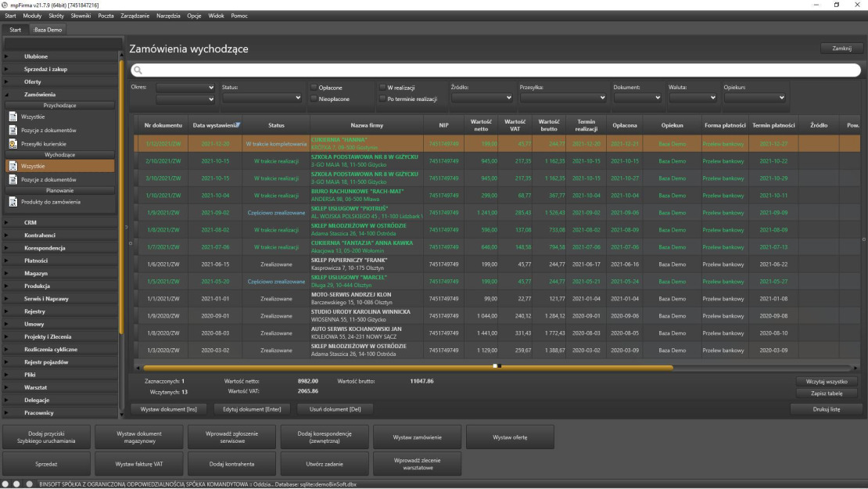The width and height of the screenshot is (868, 489).
Task: Open the Dokument filter dropdown
Action: (x=637, y=98)
